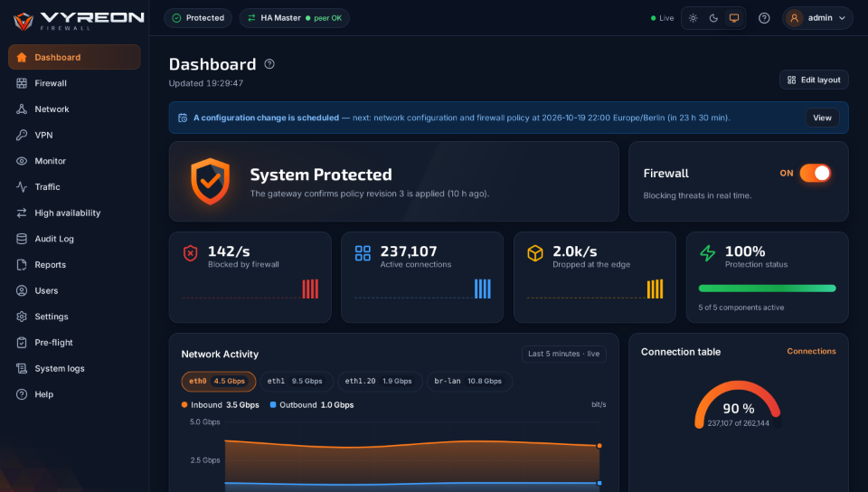Image resolution: width=868 pixels, height=492 pixels.
Task: Select the eth0 4.5 Gbps interface tab
Action: coord(219,382)
